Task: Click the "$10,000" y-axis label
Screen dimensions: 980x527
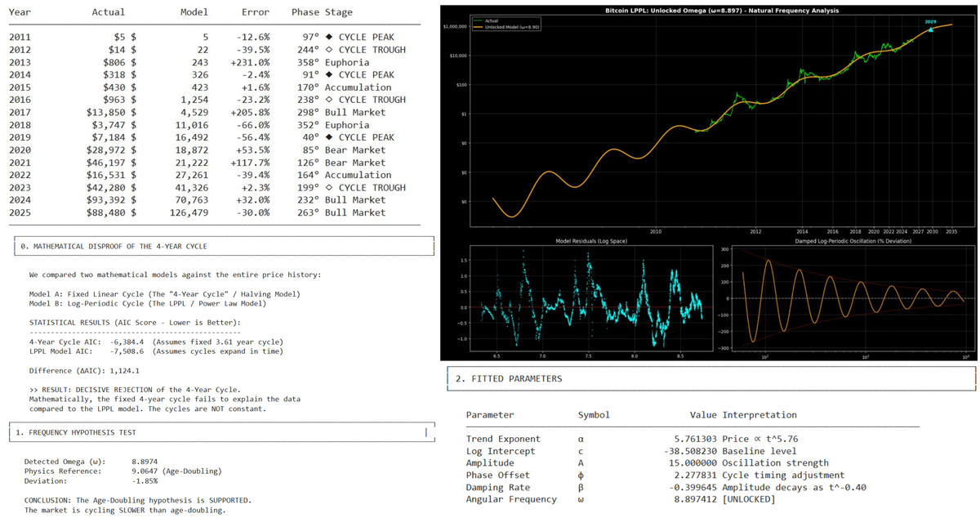Action: [458, 56]
